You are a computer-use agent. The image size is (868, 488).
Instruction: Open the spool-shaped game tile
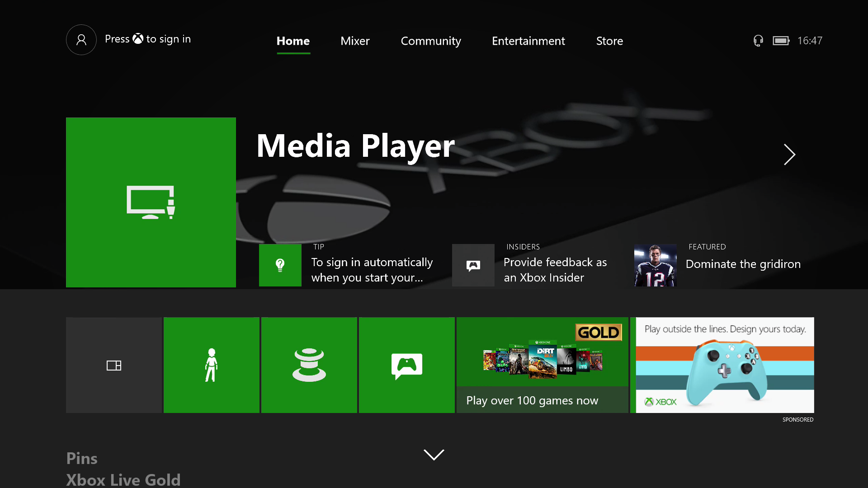coord(309,365)
